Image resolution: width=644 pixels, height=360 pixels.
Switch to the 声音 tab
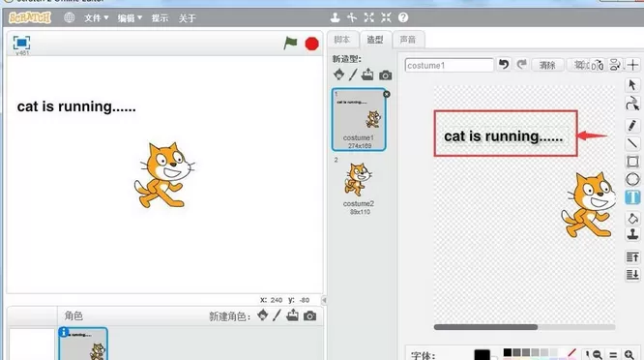click(408, 40)
